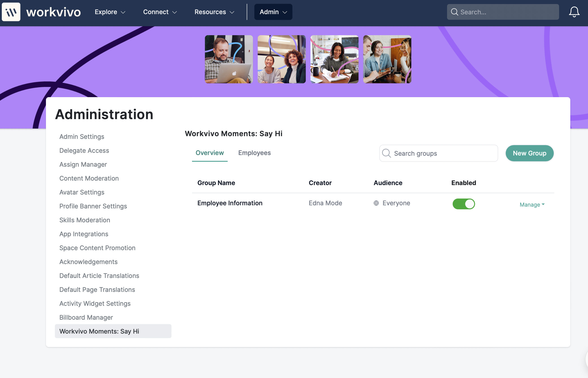This screenshot has width=588, height=378.
Task: Disable the Employee Information group toggle
Action: (x=464, y=204)
